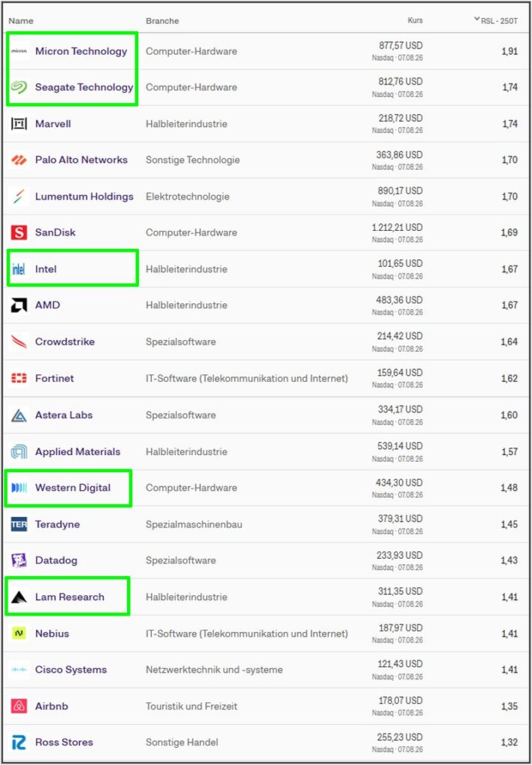This screenshot has height=765, width=532.
Task: Click the Crowdstrike logo icon
Action: [19, 342]
